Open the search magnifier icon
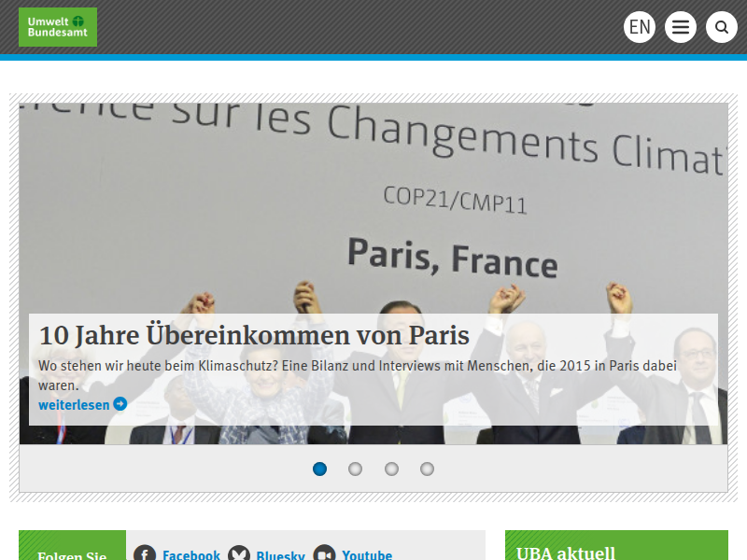 [x=721, y=27]
